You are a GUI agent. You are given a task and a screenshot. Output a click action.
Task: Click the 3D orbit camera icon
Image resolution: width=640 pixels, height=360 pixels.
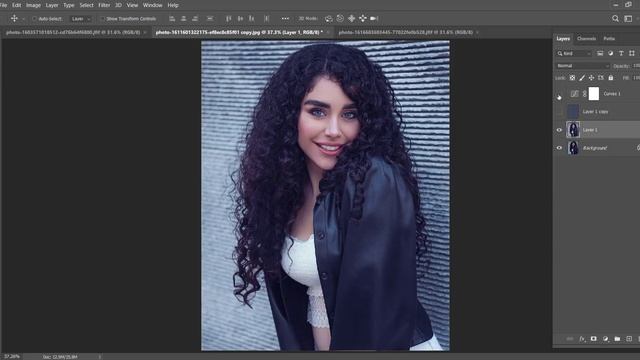click(329, 18)
